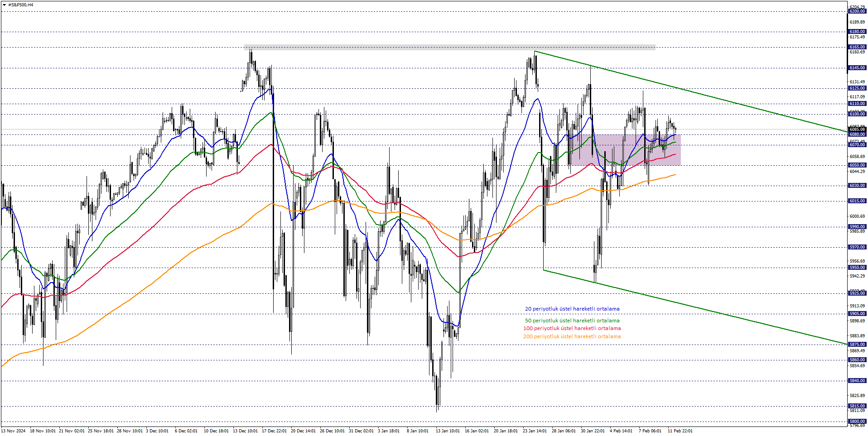The height and width of the screenshot is (436, 868).
Task: Click the 5950.00 price level label
Action: [x=857, y=268]
